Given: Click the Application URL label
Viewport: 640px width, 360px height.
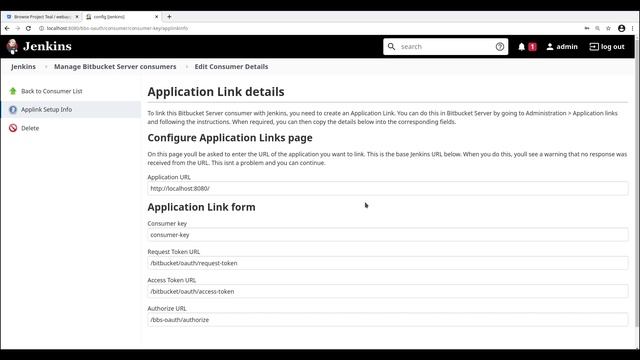Looking at the screenshot, I should pyautogui.click(x=169, y=177).
